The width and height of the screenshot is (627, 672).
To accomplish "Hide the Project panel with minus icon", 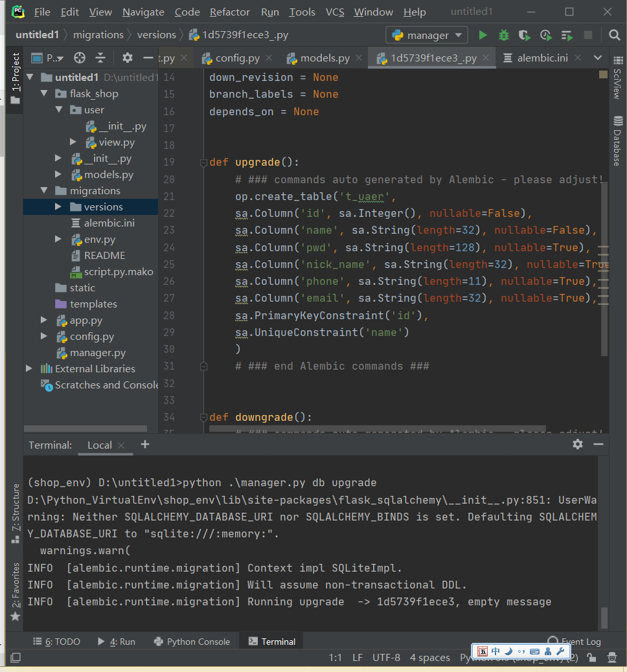I will coord(148,58).
